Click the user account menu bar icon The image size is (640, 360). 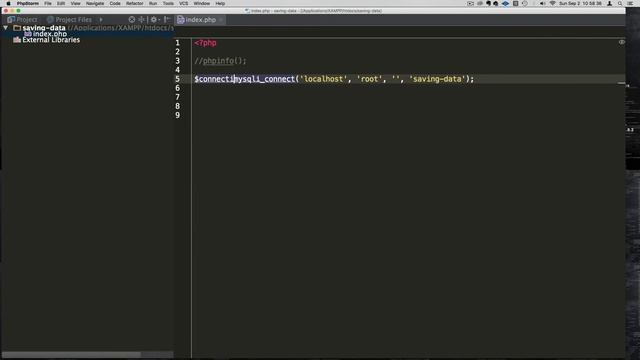(609, 3)
